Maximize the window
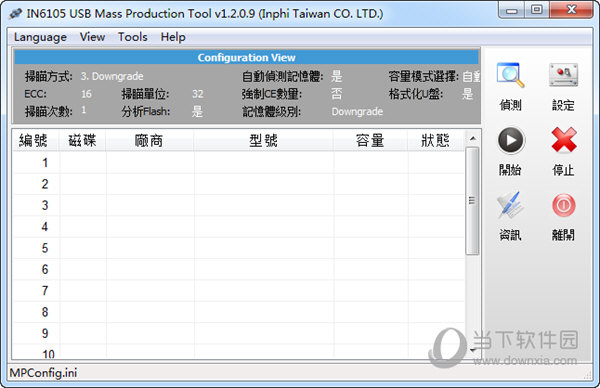 pyautogui.click(x=536, y=10)
